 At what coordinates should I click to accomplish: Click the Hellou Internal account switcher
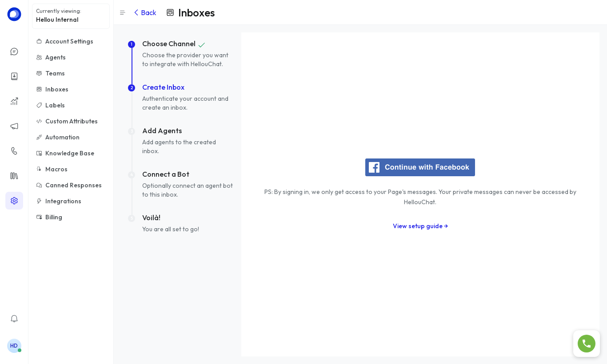point(71,16)
